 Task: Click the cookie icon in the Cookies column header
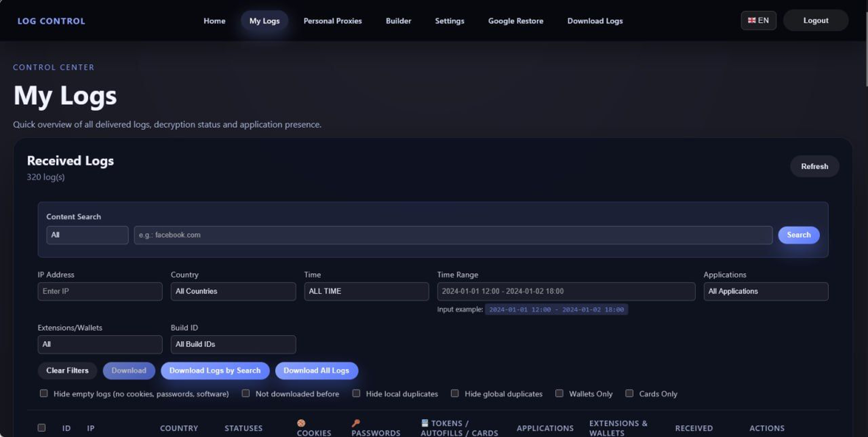click(301, 423)
